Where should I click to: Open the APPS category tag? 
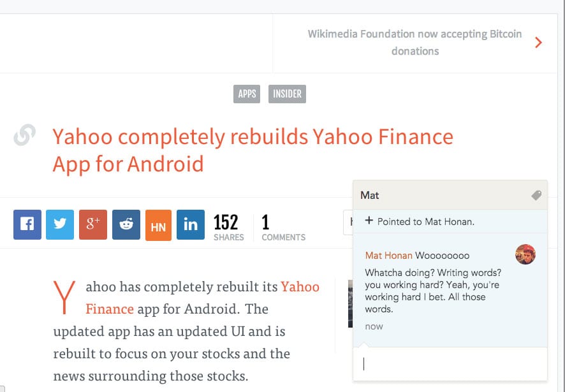click(247, 94)
